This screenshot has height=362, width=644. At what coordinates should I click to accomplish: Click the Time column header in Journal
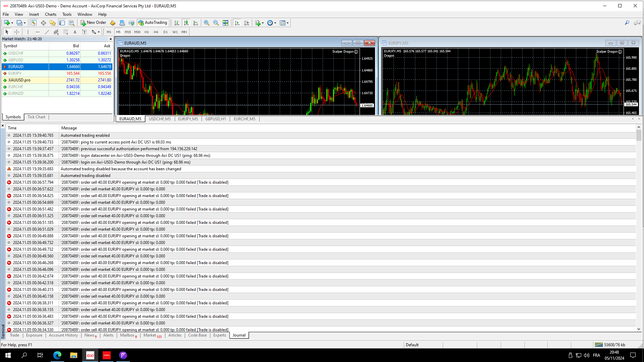pos(33,128)
